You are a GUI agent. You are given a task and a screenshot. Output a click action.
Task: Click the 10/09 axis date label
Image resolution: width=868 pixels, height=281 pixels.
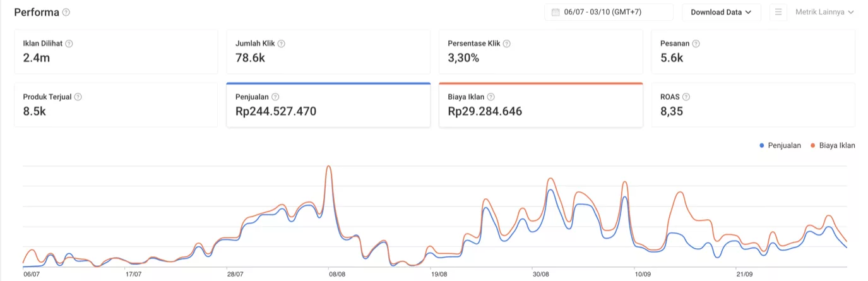[x=643, y=275]
